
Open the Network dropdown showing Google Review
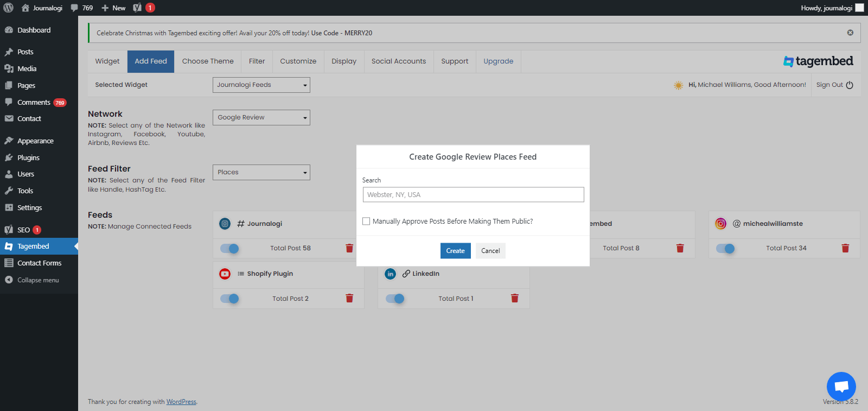(x=261, y=117)
